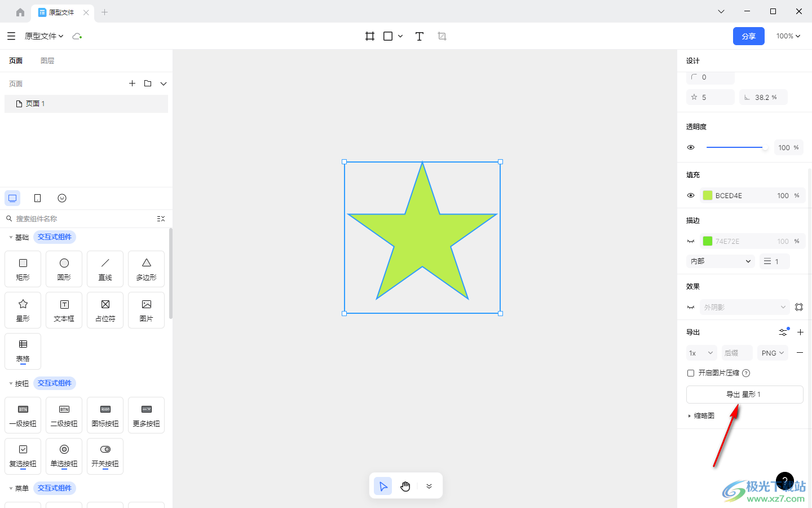This screenshot has width=812, height=508.
Task: Add a new export preset
Action: pos(800,332)
